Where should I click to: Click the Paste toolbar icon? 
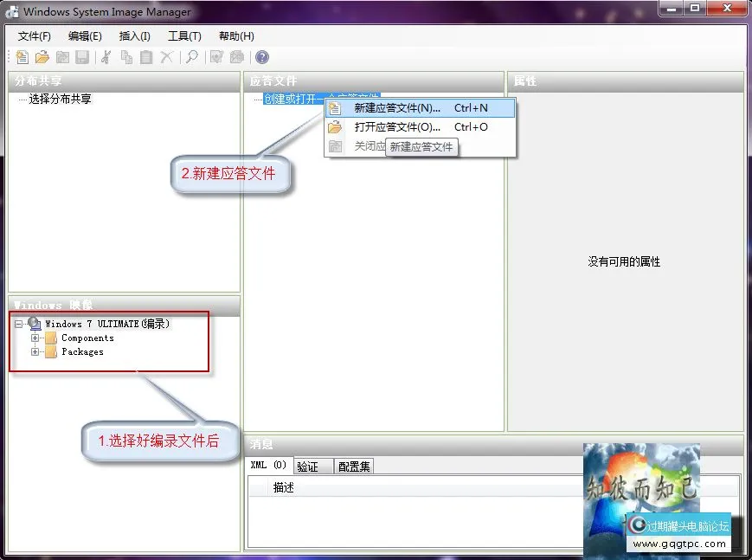pos(145,57)
